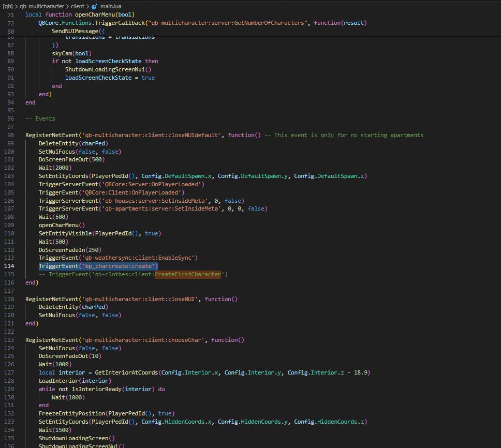The height and width of the screenshot is (448, 501).
Task: Click the loadScreenCheckState = true assignment
Action: click(x=110, y=78)
